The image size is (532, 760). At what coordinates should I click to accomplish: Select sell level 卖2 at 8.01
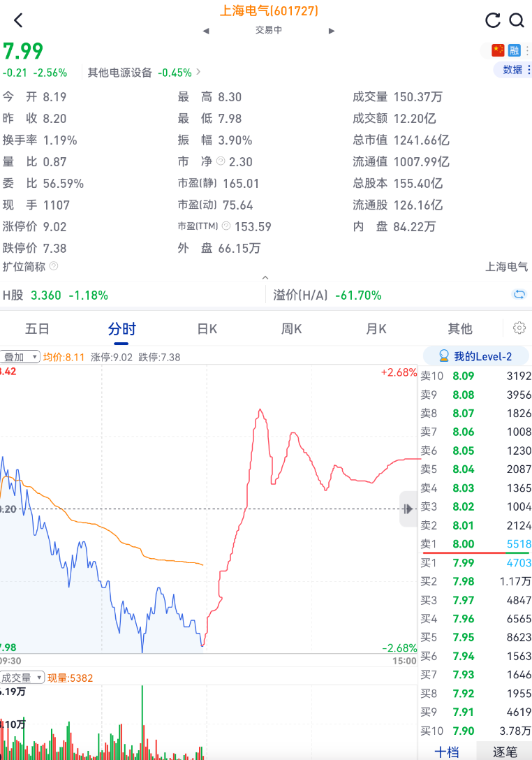pyautogui.click(x=475, y=525)
